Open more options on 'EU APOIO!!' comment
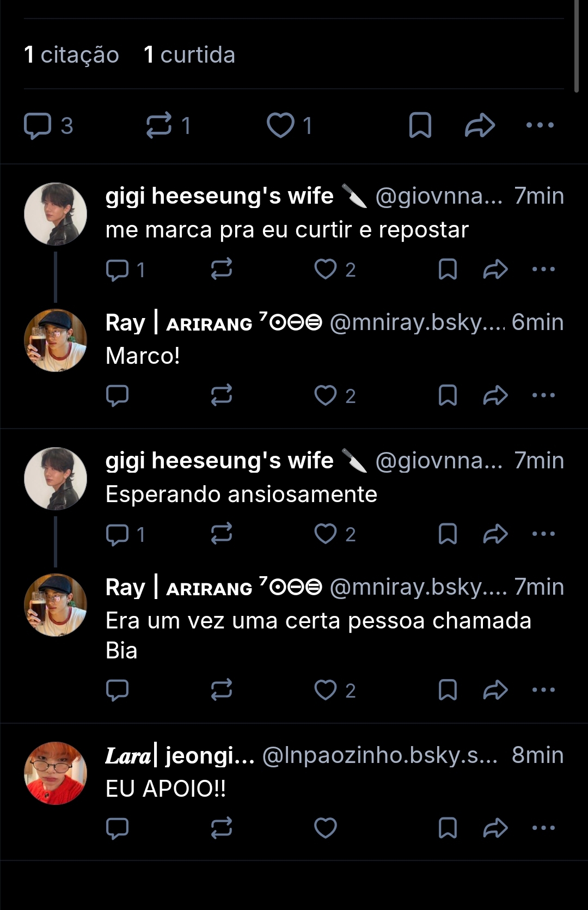Viewport: 588px width, 910px height. coord(543,828)
